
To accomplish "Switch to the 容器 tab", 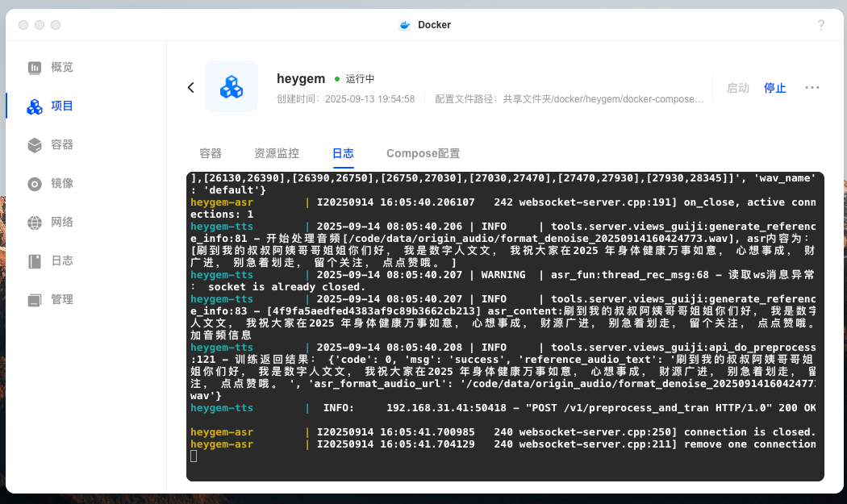I will click(x=211, y=153).
